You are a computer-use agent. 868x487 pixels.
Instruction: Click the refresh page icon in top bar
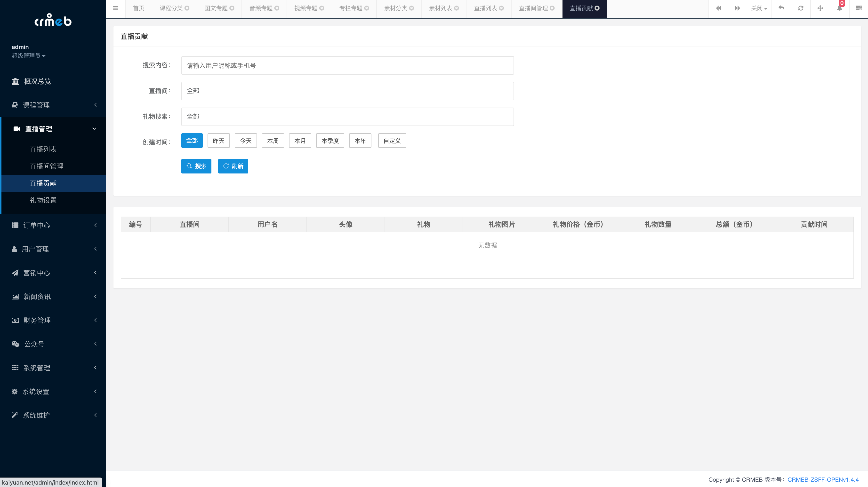[801, 8]
